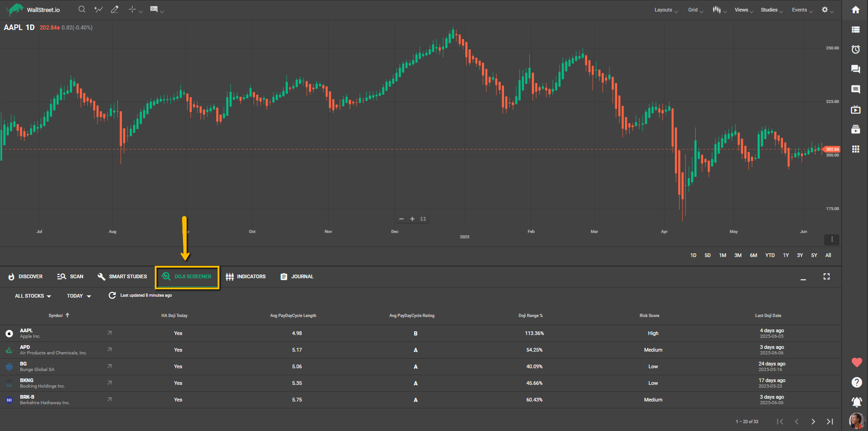Switch to the DISCOVER tab
The image size is (868, 431).
point(25,276)
